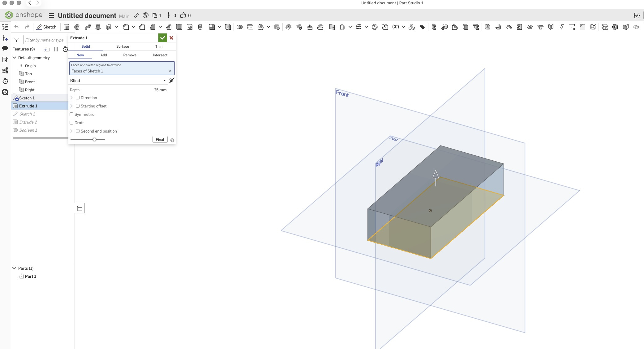644x349 pixels.
Task: Flip extrude direction with the arrow icon
Action: click(172, 81)
